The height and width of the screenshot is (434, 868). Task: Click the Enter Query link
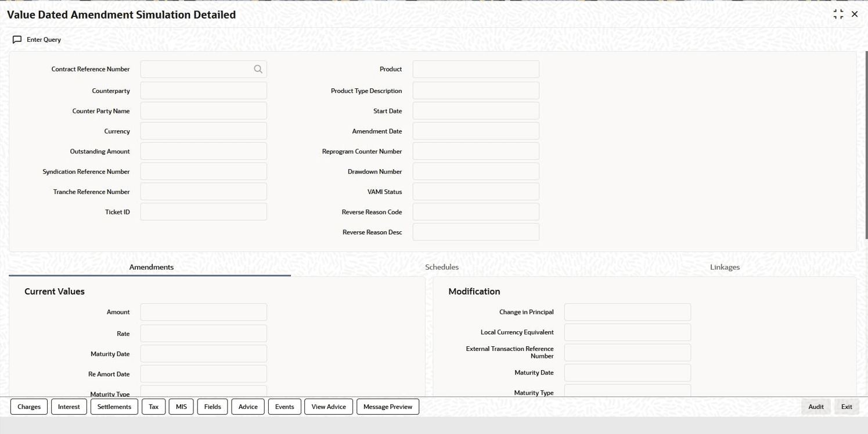(x=44, y=40)
